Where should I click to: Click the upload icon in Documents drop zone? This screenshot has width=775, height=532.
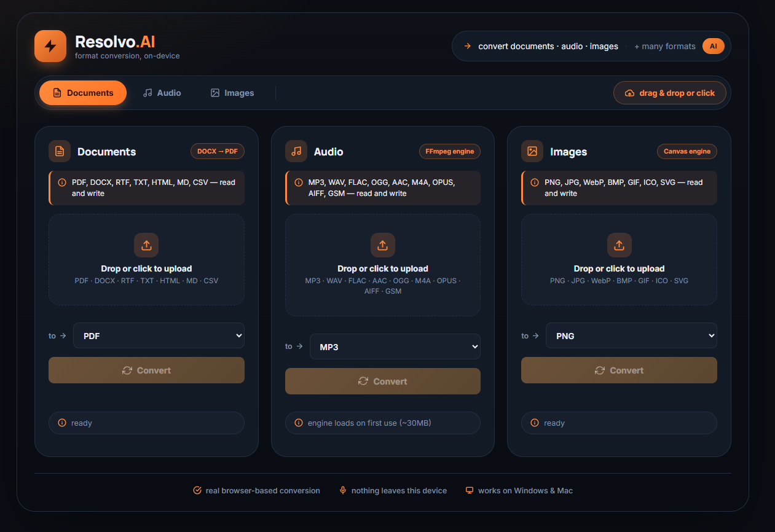(x=146, y=245)
